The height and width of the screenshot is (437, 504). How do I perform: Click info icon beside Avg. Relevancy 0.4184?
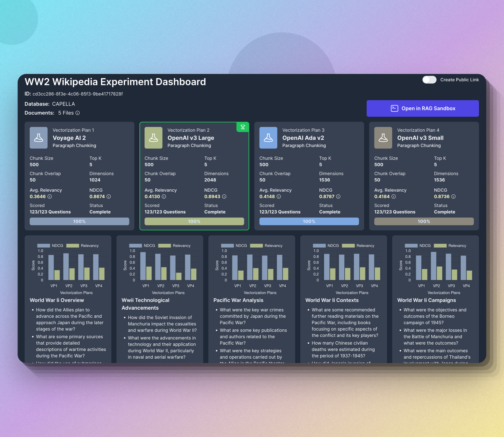click(394, 197)
